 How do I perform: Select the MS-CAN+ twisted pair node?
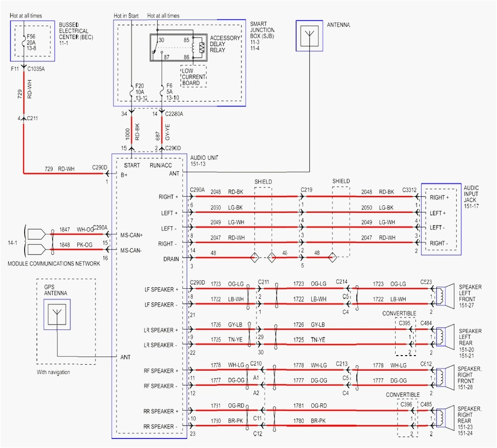[52, 234]
